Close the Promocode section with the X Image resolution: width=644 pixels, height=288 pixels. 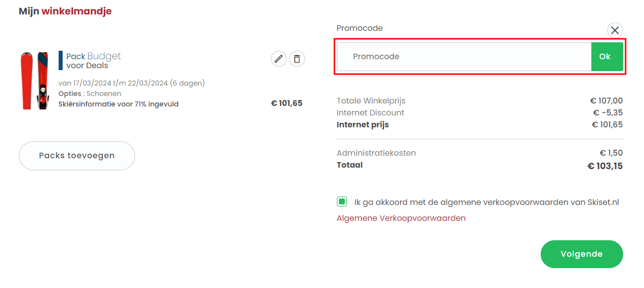click(x=615, y=30)
